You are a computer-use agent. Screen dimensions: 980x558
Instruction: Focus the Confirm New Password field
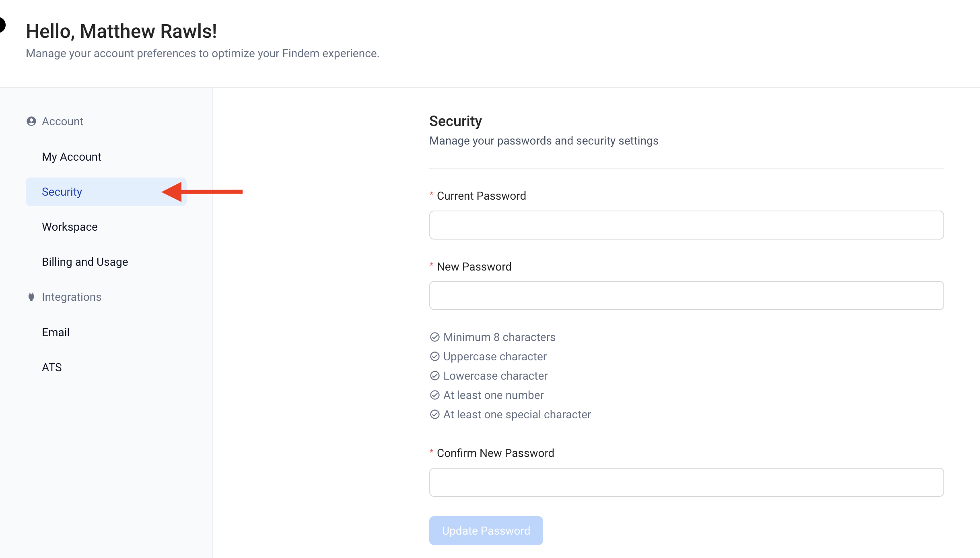pyautogui.click(x=686, y=482)
